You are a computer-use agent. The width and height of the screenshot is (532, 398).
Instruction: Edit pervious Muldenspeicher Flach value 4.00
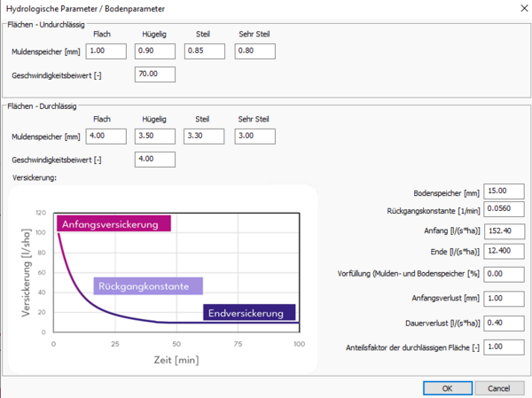tap(106, 137)
